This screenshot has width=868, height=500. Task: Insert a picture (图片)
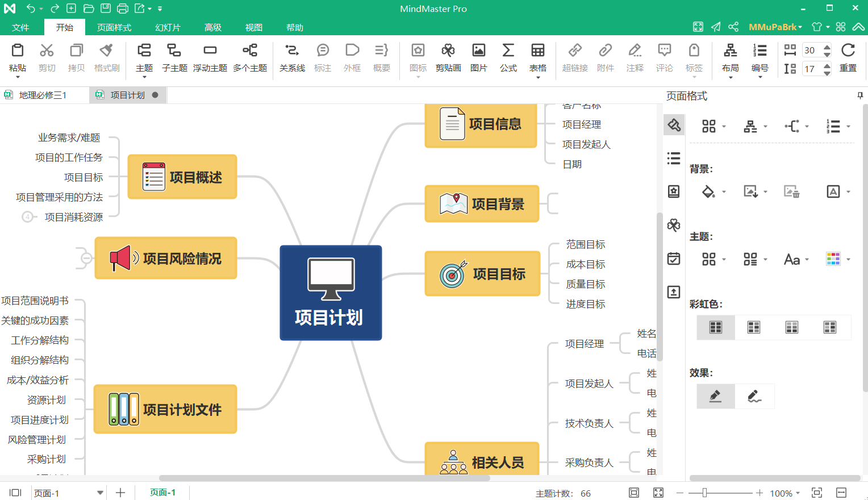[x=478, y=57]
